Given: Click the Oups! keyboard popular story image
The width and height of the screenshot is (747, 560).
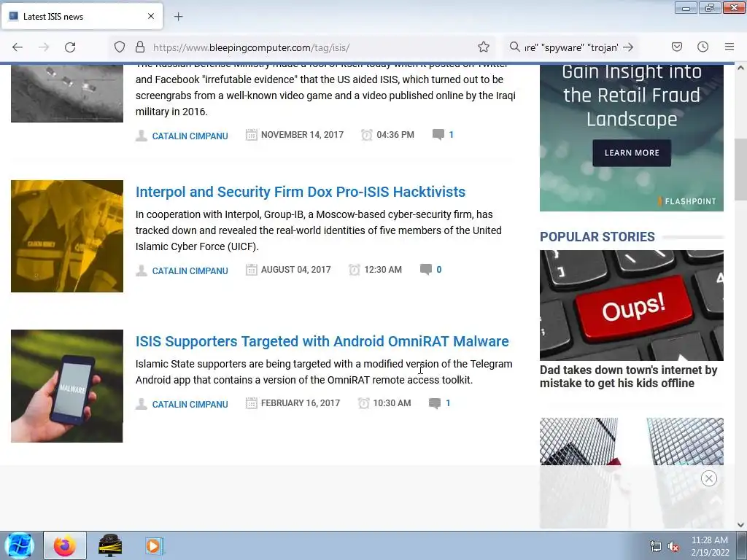Looking at the screenshot, I should pos(632,306).
